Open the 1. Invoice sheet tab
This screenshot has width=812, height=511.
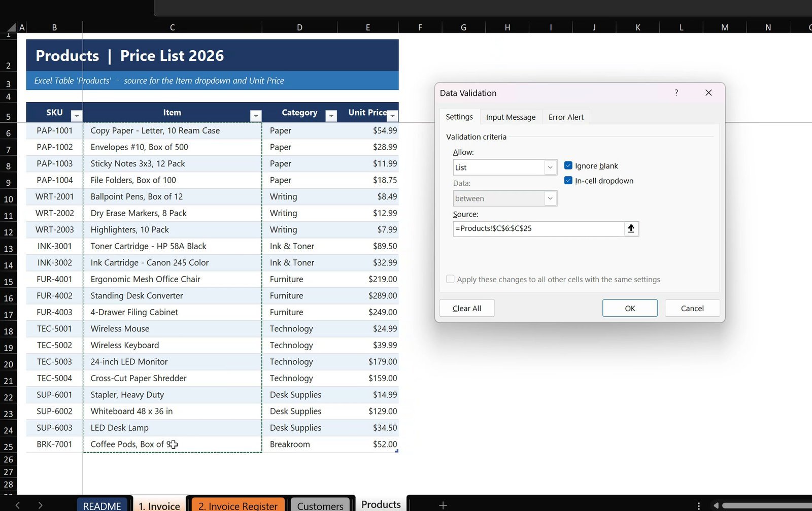pyautogui.click(x=159, y=505)
